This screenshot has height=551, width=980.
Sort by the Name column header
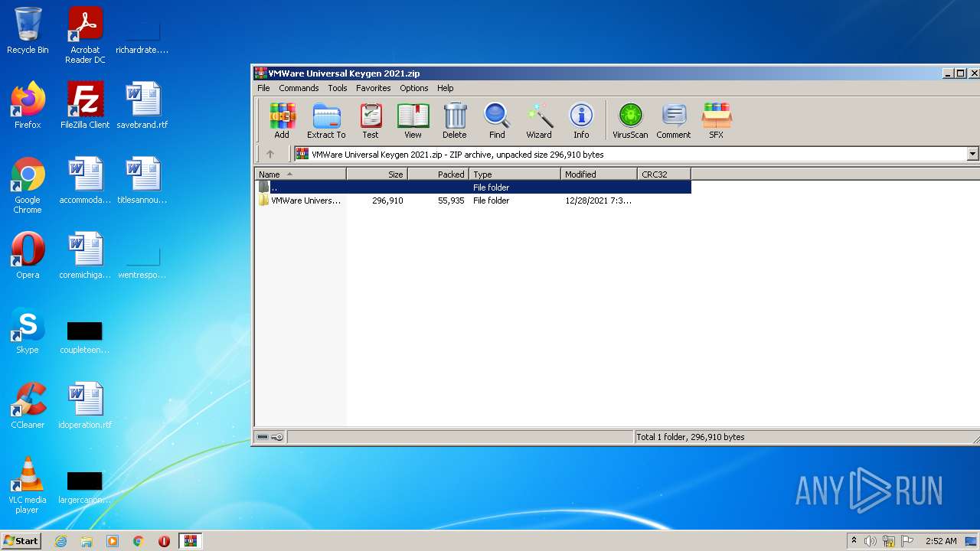tap(300, 174)
